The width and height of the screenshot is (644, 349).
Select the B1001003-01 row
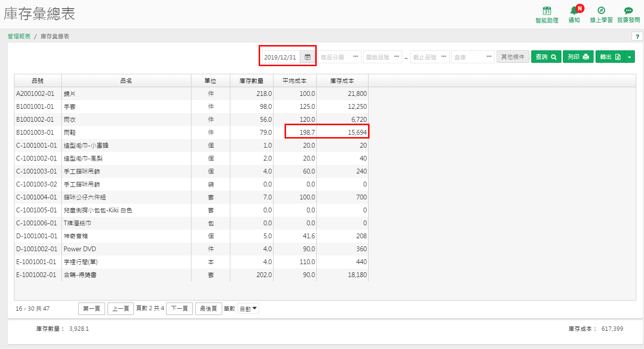tap(191, 132)
